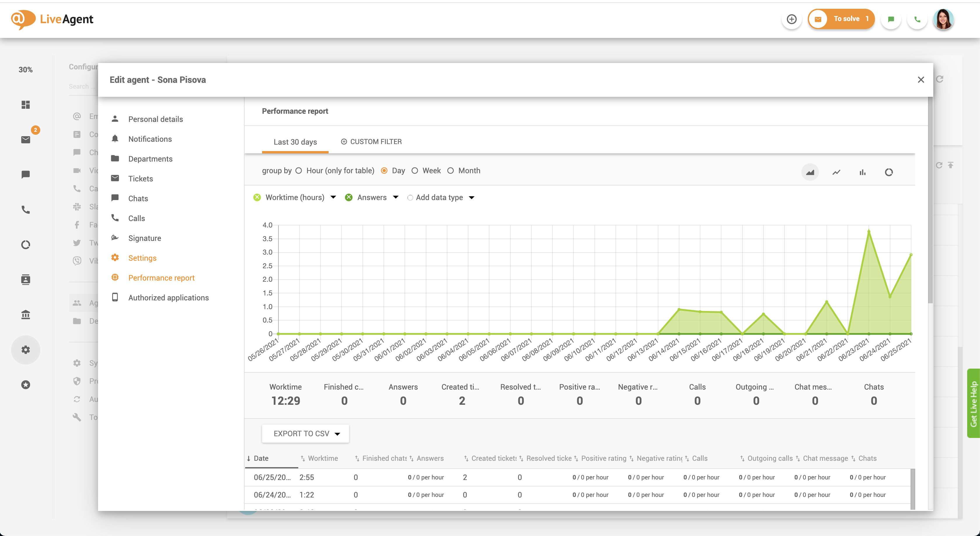Viewport: 980px width, 536px height.
Task: Open the sidebar Customers card icon
Action: pyautogui.click(x=25, y=279)
